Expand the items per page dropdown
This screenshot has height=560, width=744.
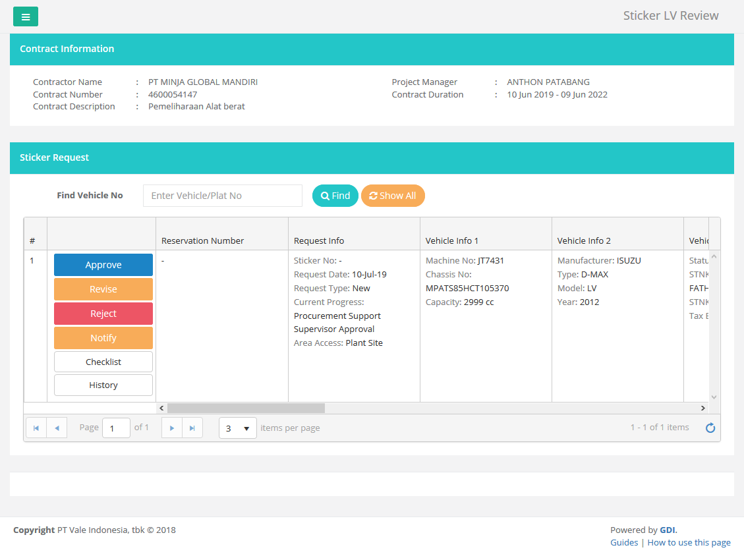tap(238, 428)
